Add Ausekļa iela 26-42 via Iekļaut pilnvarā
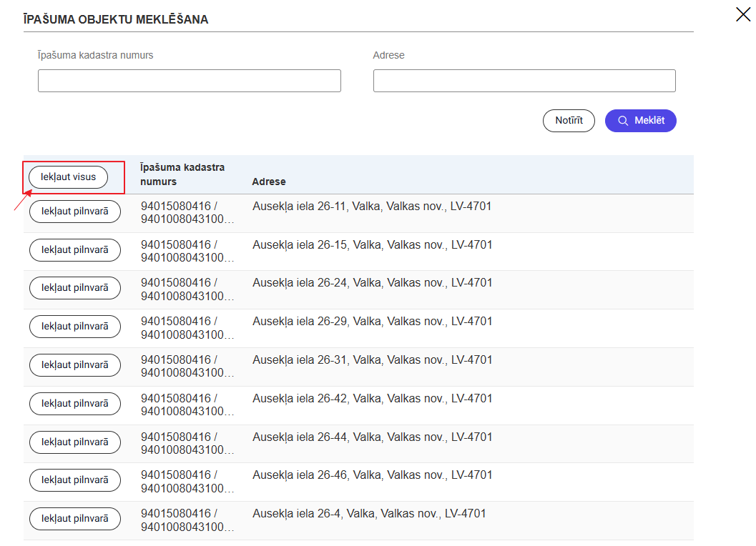This screenshot has width=756, height=546. pos(74,404)
